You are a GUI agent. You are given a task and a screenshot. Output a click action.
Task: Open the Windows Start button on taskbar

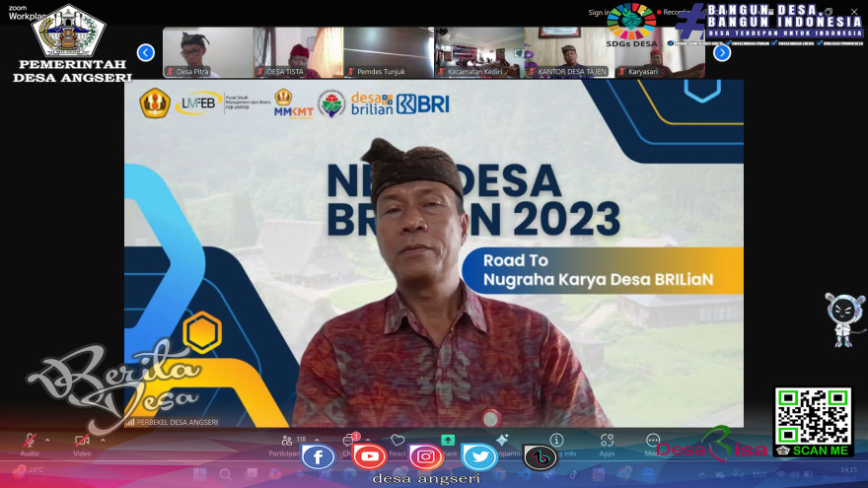tap(200, 474)
